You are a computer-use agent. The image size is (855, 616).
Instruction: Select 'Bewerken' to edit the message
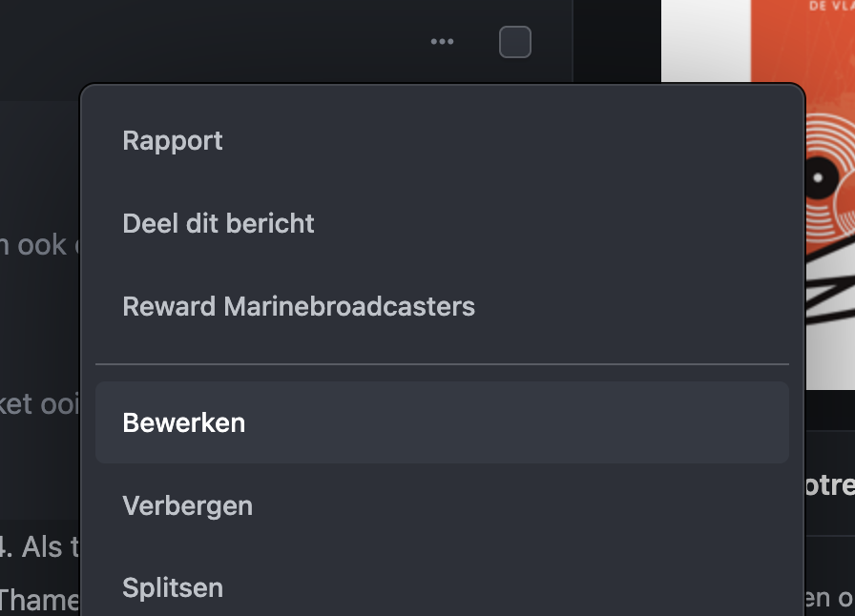click(183, 422)
